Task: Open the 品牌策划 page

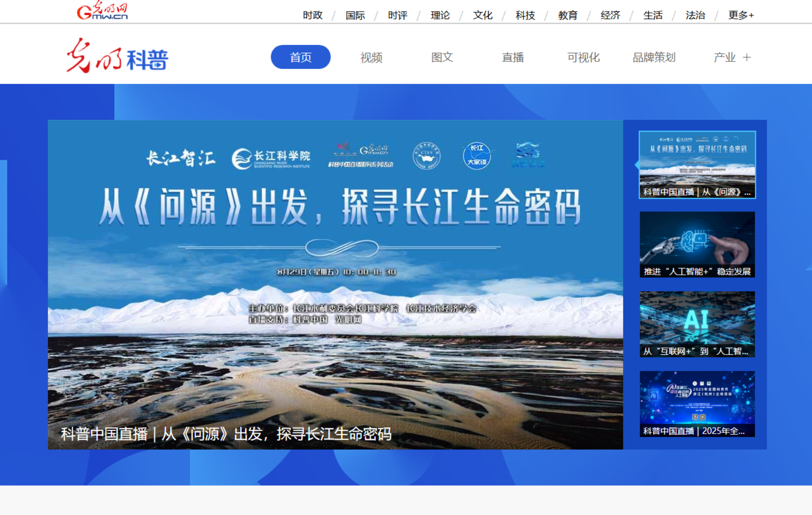Action: [654, 58]
